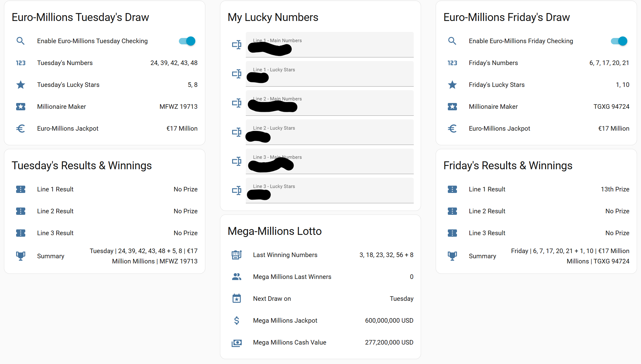Click the text-box icon beside Line 3 - Lucky Stars

coord(236,191)
